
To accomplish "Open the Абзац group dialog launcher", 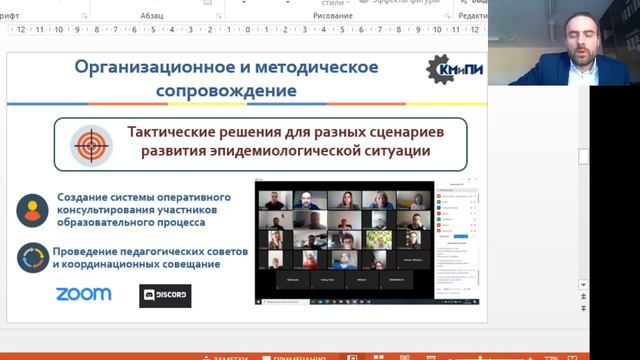I will tap(219, 16).
